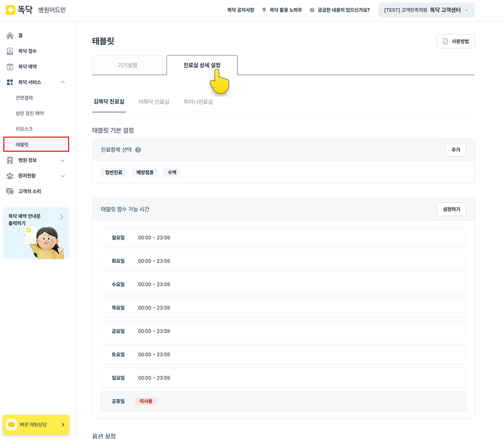The height and width of the screenshot is (439, 504).
Task: Click the 태블릿 접수 가능 시간 heading
Action: click(125, 210)
